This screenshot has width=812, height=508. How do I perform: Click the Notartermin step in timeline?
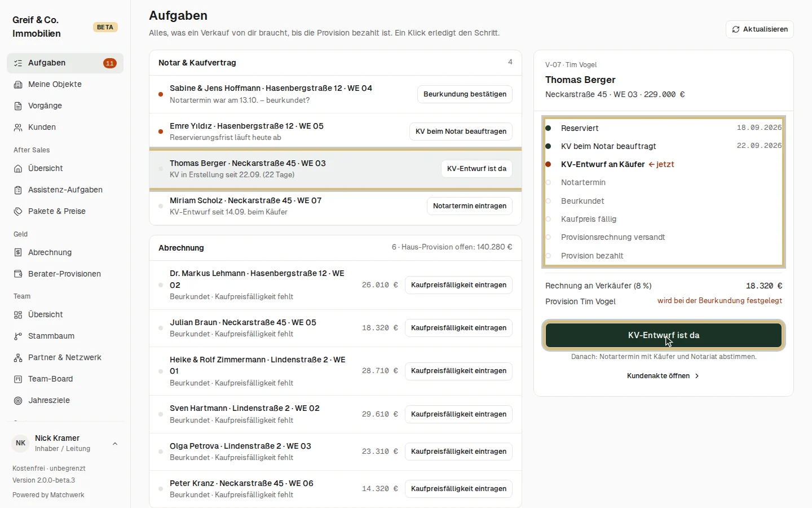coord(583,183)
